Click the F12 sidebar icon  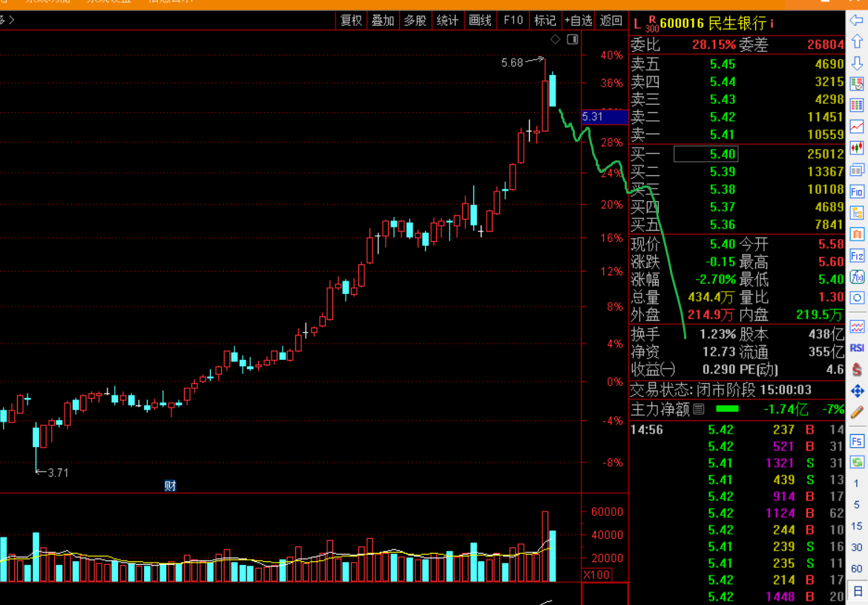coord(857,255)
